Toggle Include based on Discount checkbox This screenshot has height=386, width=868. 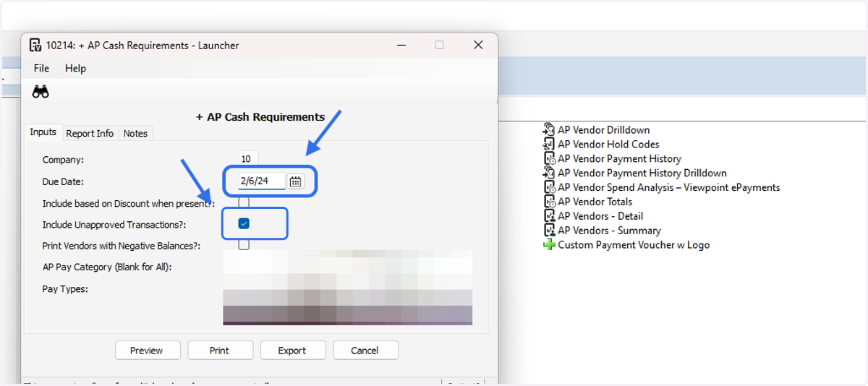tap(244, 202)
